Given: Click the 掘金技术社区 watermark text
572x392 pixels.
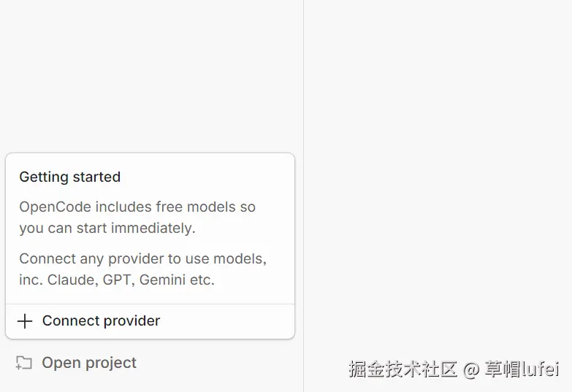Looking at the screenshot, I should pyautogui.click(x=403, y=369).
